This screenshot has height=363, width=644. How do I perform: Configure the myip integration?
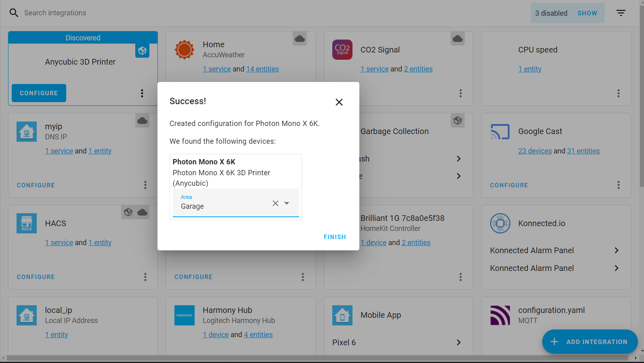tap(36, 185)
